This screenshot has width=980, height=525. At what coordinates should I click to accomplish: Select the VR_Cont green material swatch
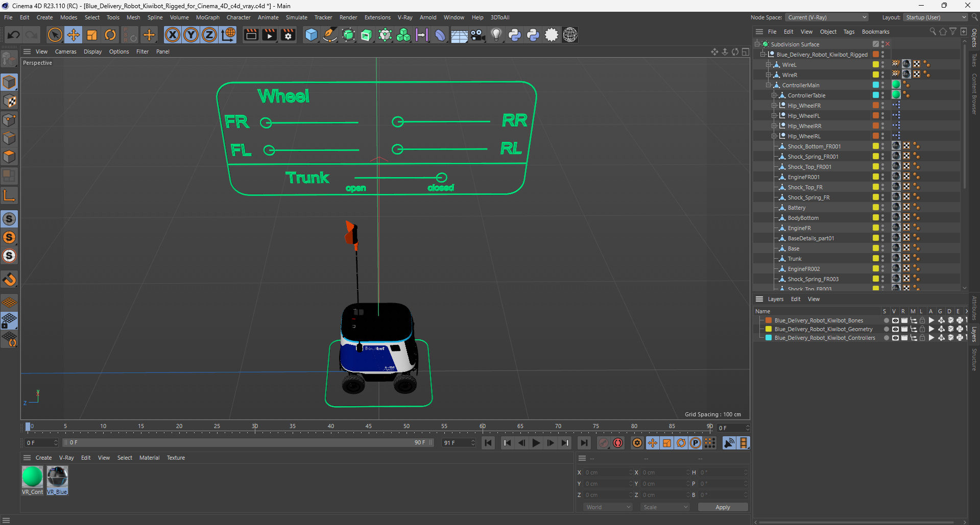click(32, 477)
